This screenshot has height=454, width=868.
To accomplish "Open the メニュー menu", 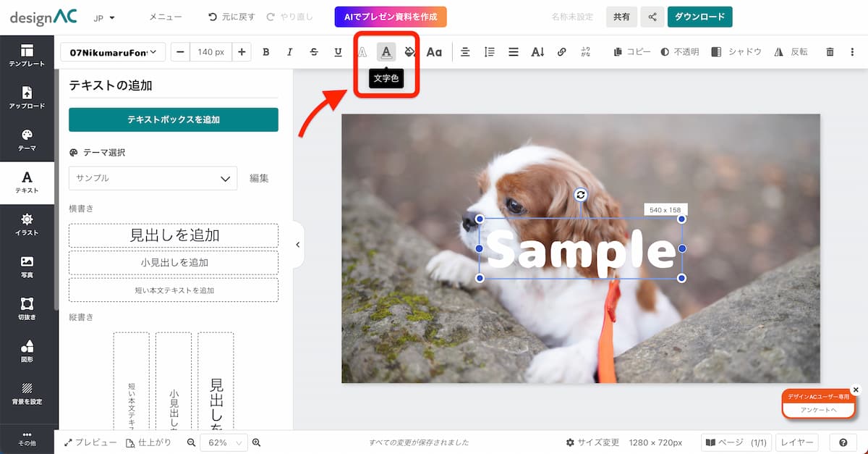I will pos(166,17).
